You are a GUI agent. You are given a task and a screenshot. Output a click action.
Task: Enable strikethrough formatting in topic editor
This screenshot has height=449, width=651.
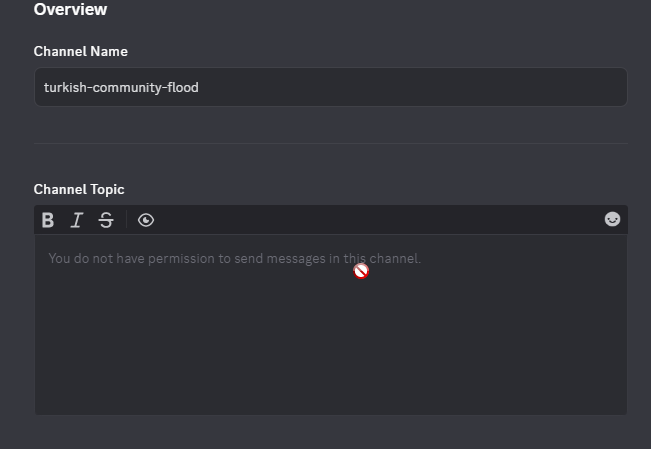[106, 220]
